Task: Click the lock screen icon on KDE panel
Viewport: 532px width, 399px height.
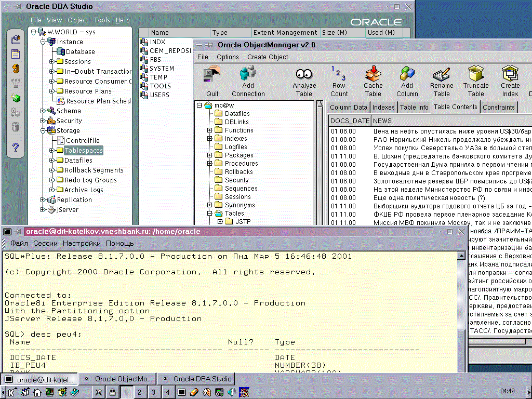Action: (x=112, y=392)
